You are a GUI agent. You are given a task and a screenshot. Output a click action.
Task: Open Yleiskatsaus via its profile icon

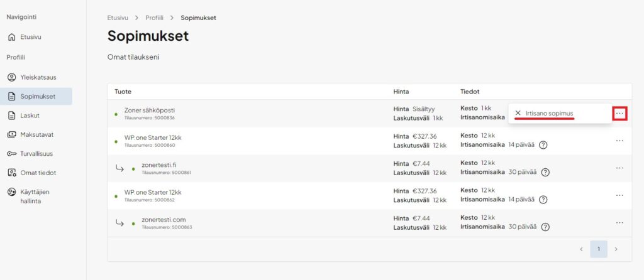[x=11, y=77]
